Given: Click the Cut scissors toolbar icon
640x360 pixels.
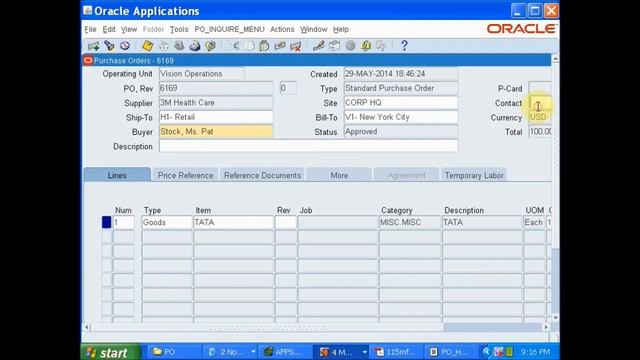Looking at the screenshot, I should pyautogui.click(x=234, y=46).
